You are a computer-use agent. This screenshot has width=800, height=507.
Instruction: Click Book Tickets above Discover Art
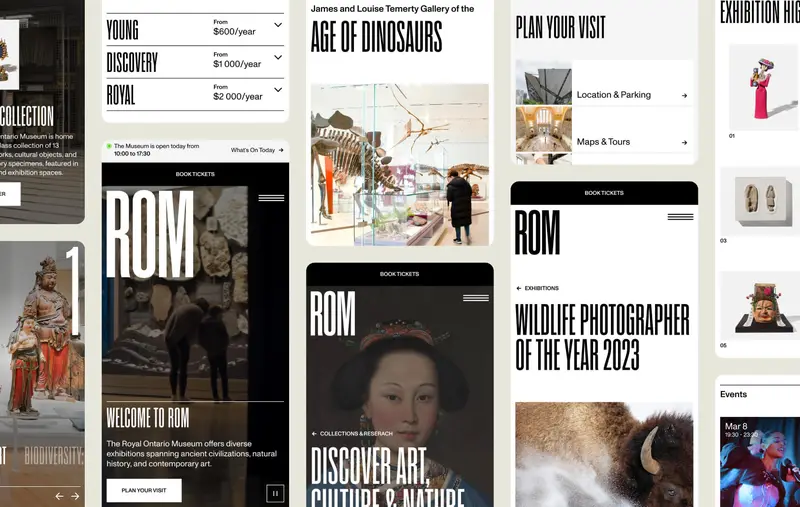point(399,274)
